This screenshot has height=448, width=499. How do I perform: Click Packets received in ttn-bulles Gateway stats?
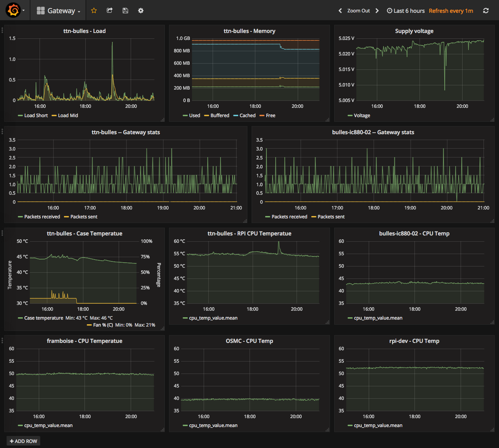click(42, 217)
